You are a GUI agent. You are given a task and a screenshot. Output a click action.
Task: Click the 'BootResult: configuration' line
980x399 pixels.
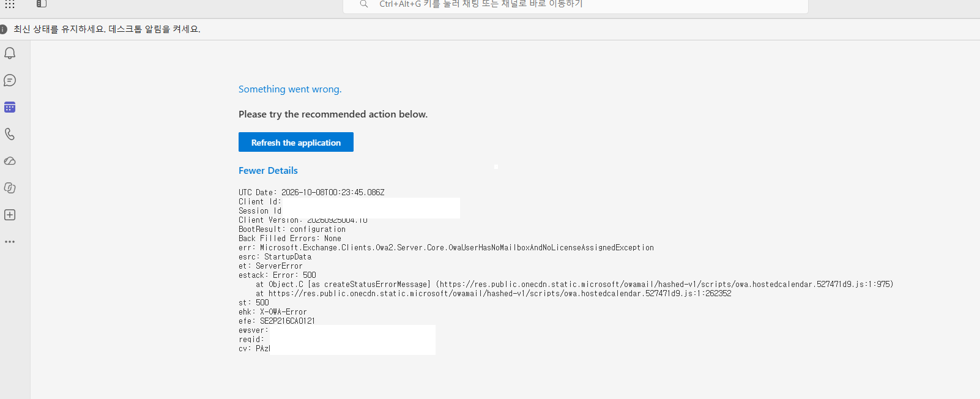(292, 229)
